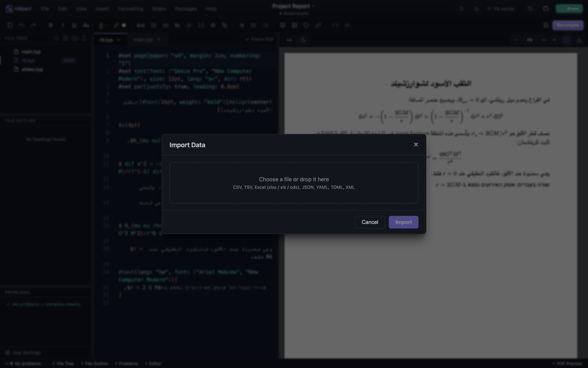Close the Import Data dialog
The image size is (588, 368).
click(x=416, y=145)
